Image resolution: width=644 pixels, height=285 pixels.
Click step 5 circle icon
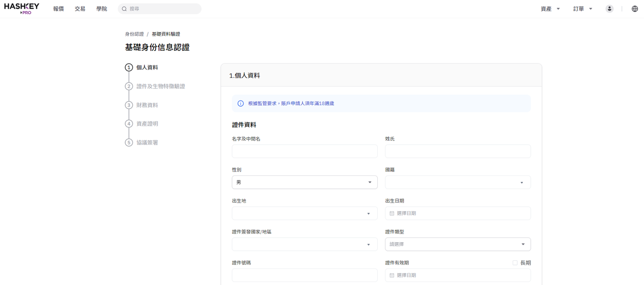[129, 143]
